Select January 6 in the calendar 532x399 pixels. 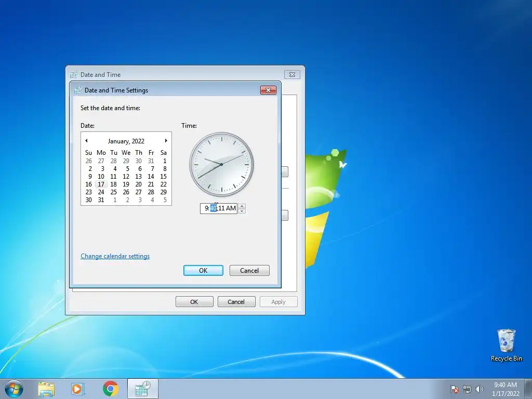coord(139,169)
